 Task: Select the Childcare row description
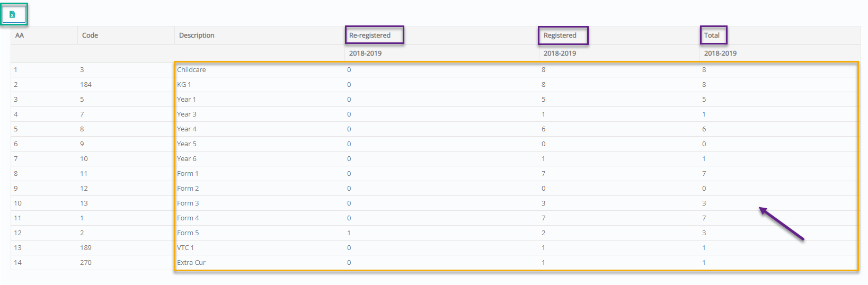(191, 70)
